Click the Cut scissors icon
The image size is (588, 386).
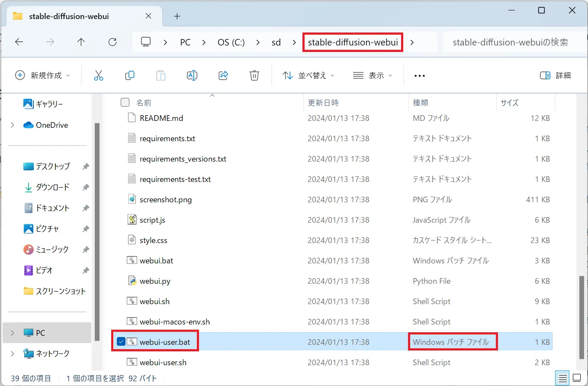99,75
